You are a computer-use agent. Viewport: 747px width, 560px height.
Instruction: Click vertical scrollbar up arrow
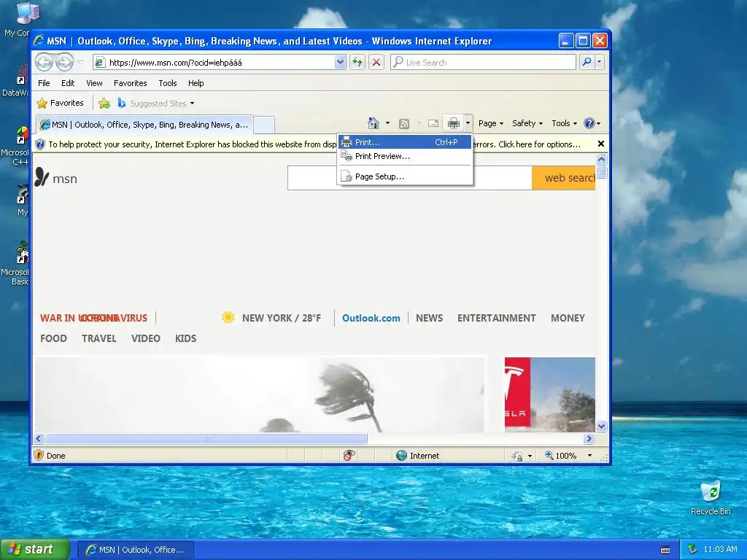tap(601, 159)
